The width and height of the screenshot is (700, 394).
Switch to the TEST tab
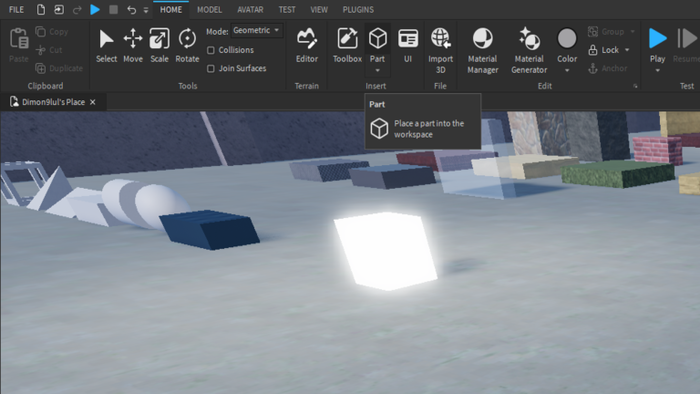point(287,9)
